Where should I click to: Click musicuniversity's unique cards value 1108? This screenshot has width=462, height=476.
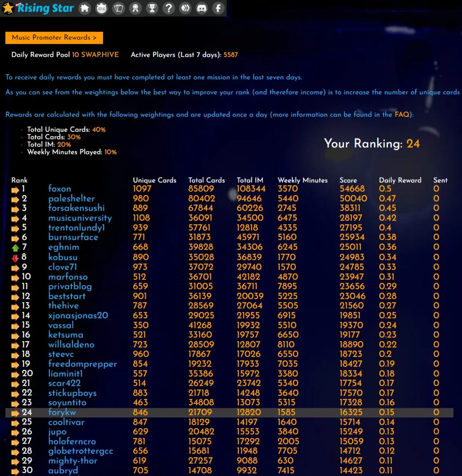pos(141,218)
